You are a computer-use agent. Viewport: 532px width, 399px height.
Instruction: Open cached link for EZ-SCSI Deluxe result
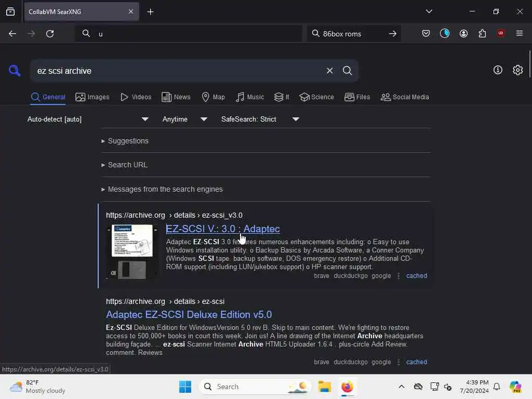click(x=416, y=362)
